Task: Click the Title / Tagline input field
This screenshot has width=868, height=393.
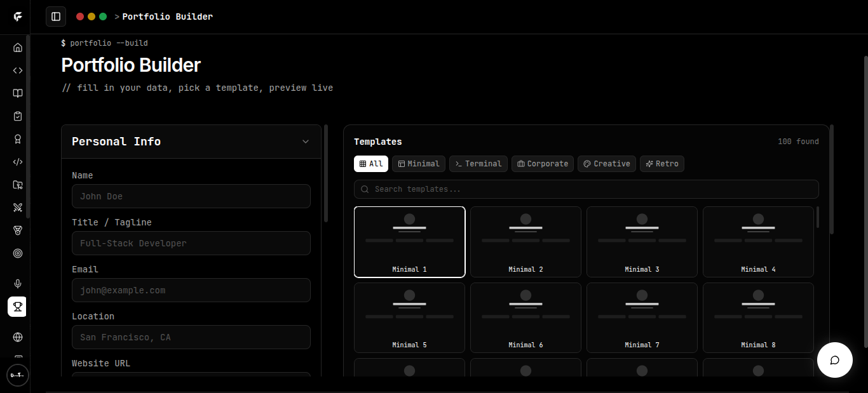Action: [191, 243]
